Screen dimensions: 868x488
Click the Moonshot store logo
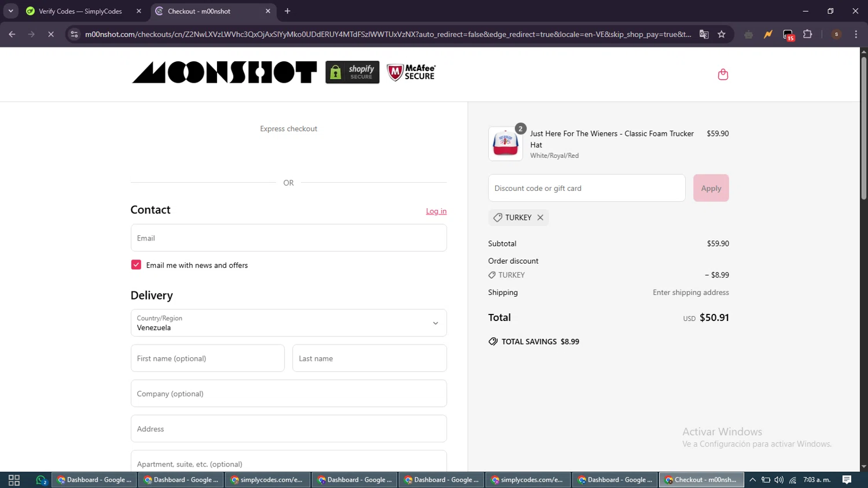coord(225,72)
